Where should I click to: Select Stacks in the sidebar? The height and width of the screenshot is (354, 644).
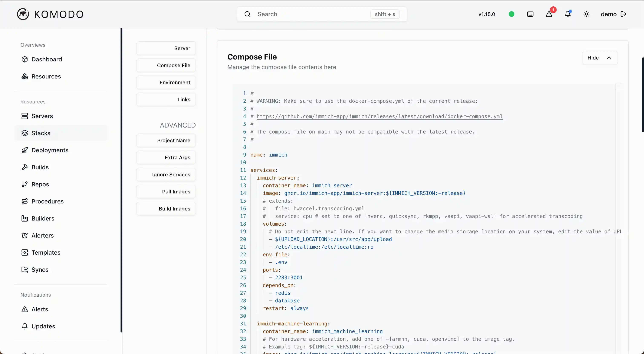pyautogui.click(x=41, y=133)
